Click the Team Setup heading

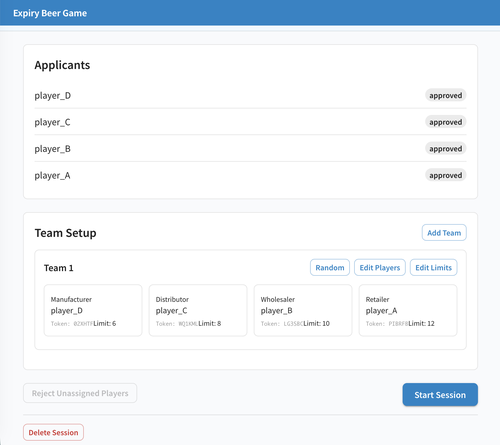tap(65, 233)
